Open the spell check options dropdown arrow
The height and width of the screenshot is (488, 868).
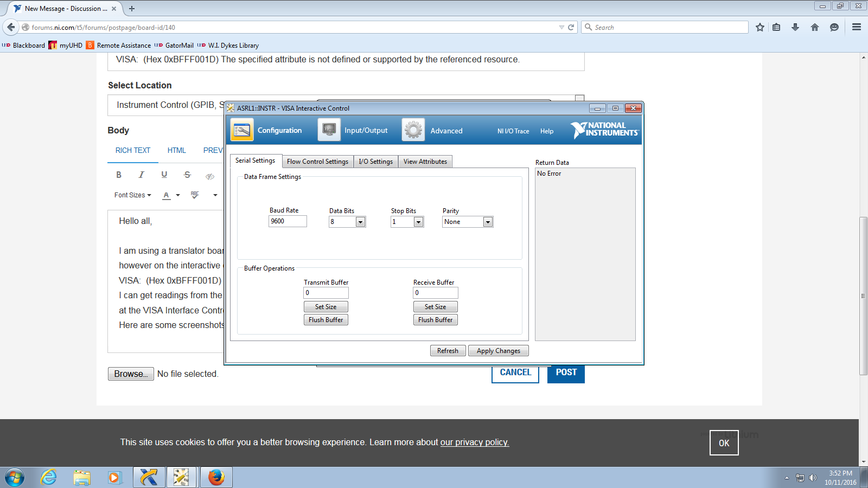pyautogui.click(x=215, y=195)
